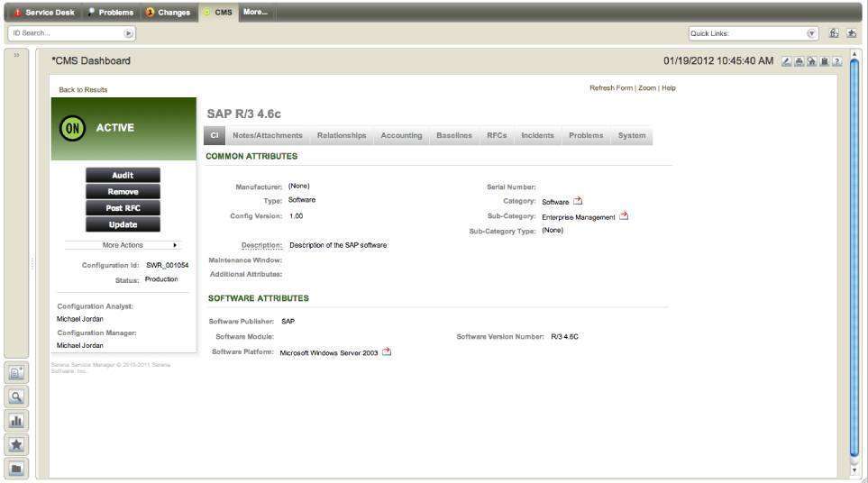This screenshot has height=483, width=868.
Task: Switch to the Service Desk tab
Action: point(45,13)
